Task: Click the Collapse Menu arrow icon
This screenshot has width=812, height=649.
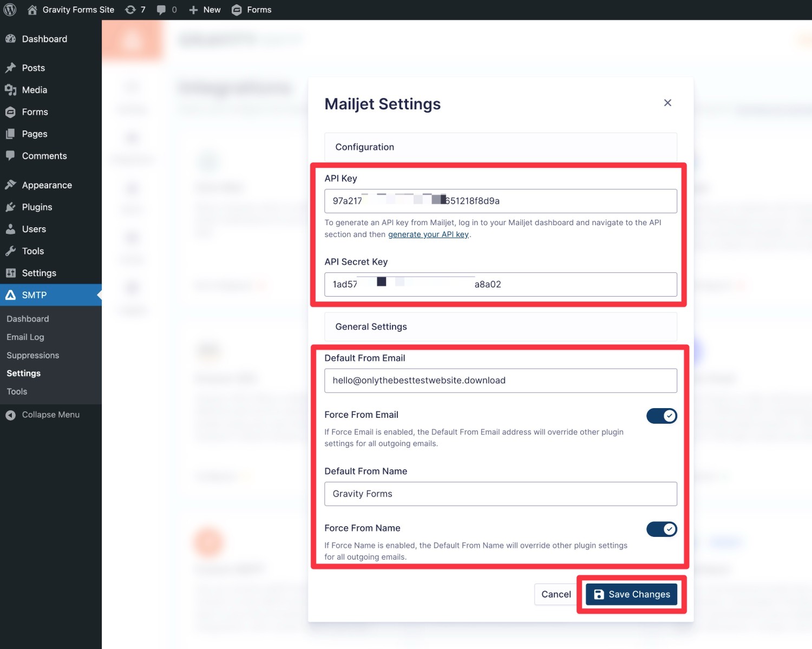Action: [10, 415]
